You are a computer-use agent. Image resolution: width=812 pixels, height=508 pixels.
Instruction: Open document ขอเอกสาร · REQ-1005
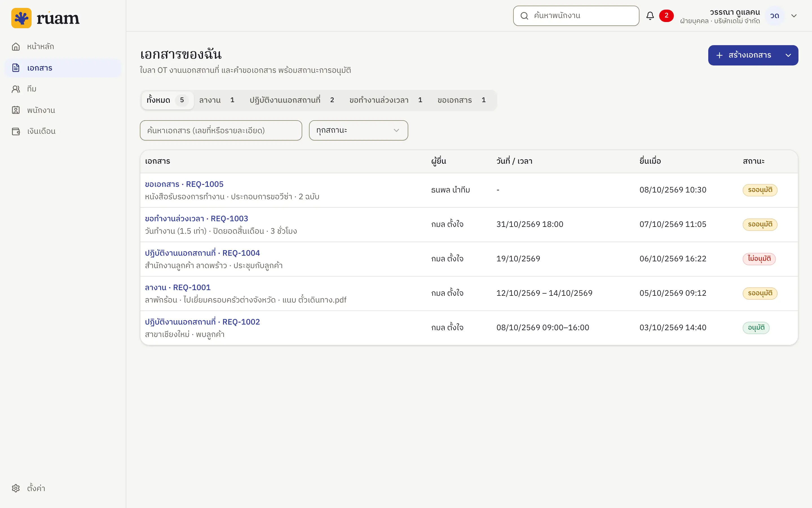(184, 184)
